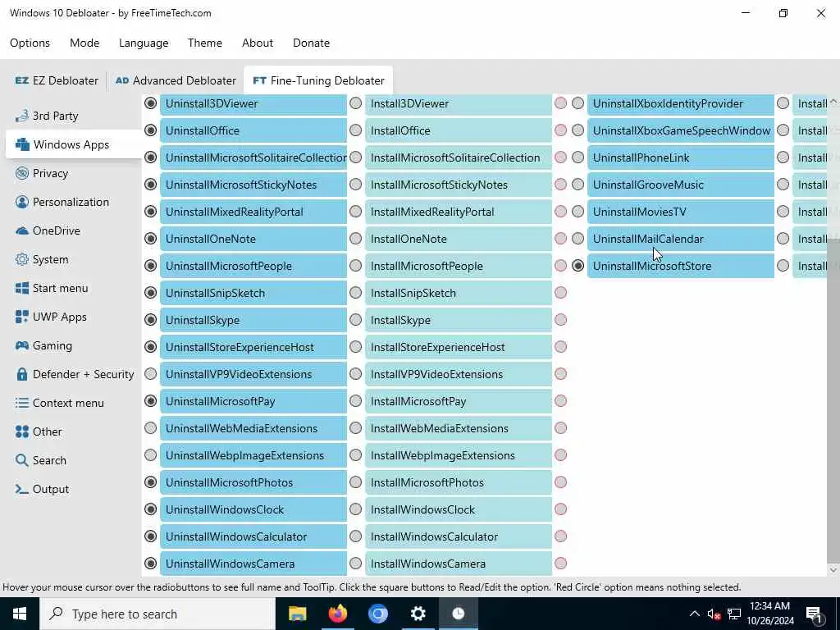The height and width of the screenshot is (630, 840).
Task: Open the Theme menu
Action: pyautogui.click(x=204, y=43)
